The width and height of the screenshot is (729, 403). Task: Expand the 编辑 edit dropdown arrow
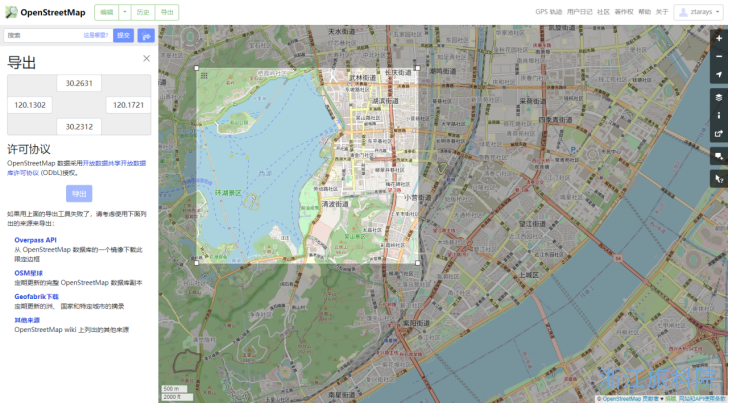click(x=125, y=12)
